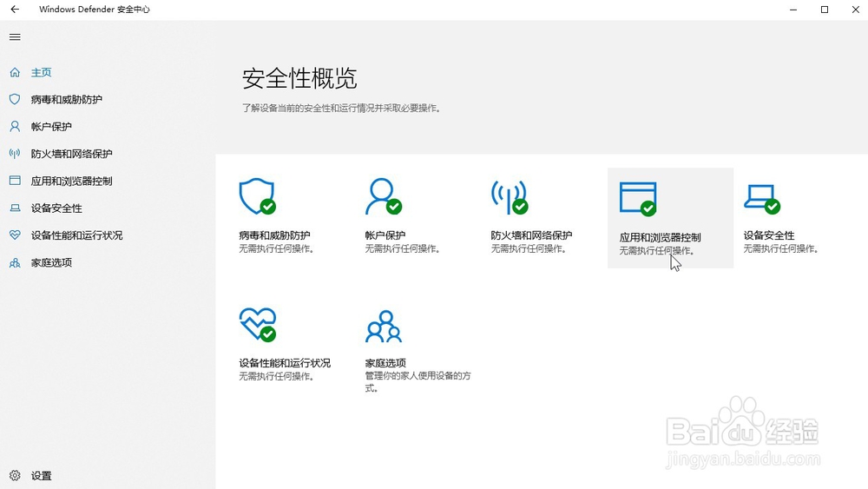Select 设备安全性 in the sidebar
Screen dimensions: 868x489
(56, 208)
